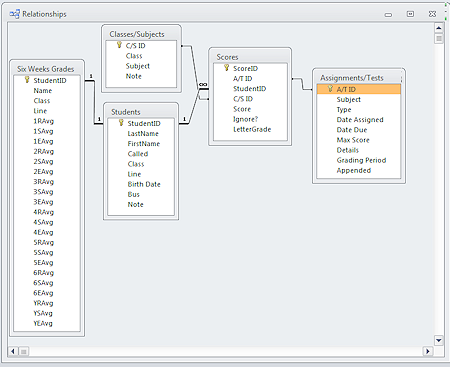This screenshot has width=450, height=367.
Task: Maximize the Relationships window
Action: click(410, 14)
